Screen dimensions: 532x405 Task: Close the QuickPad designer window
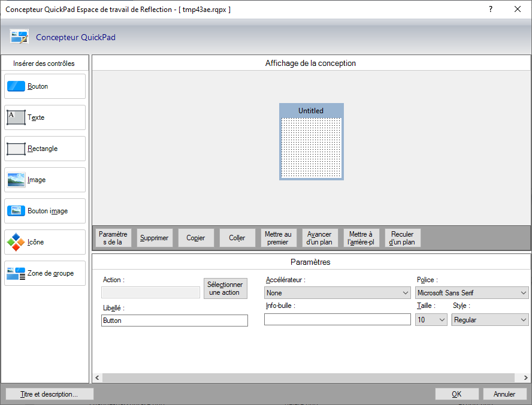518,9
